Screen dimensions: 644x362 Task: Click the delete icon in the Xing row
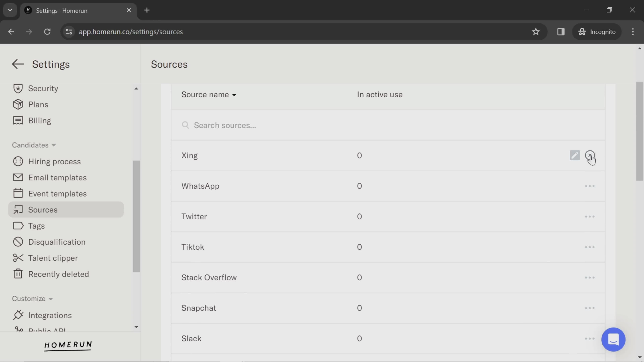(590, 155)
